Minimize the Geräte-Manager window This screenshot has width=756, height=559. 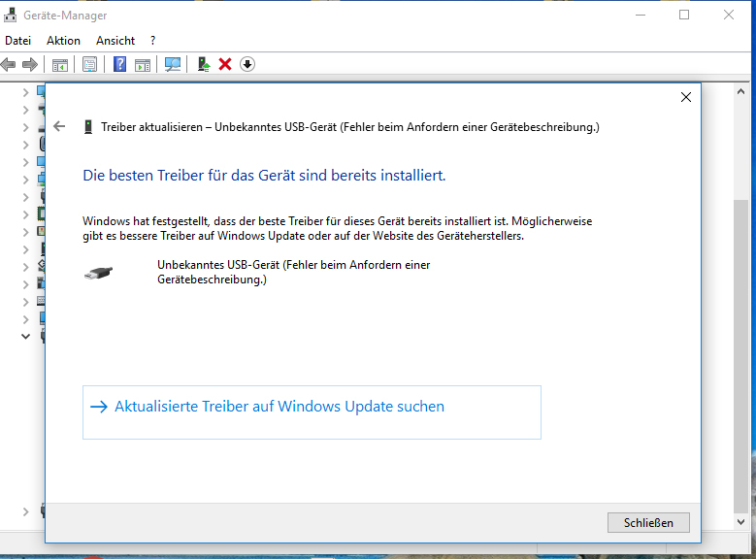pos(641,15)
